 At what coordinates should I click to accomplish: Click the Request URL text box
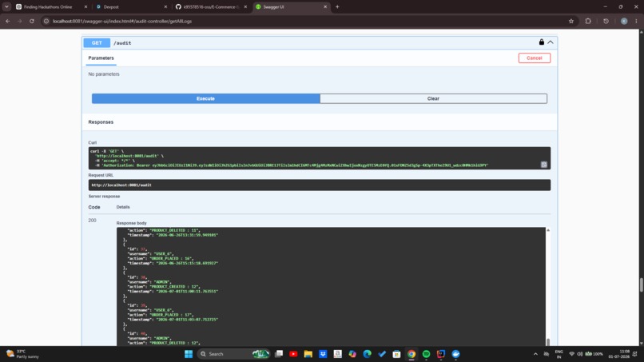(319, 185)
